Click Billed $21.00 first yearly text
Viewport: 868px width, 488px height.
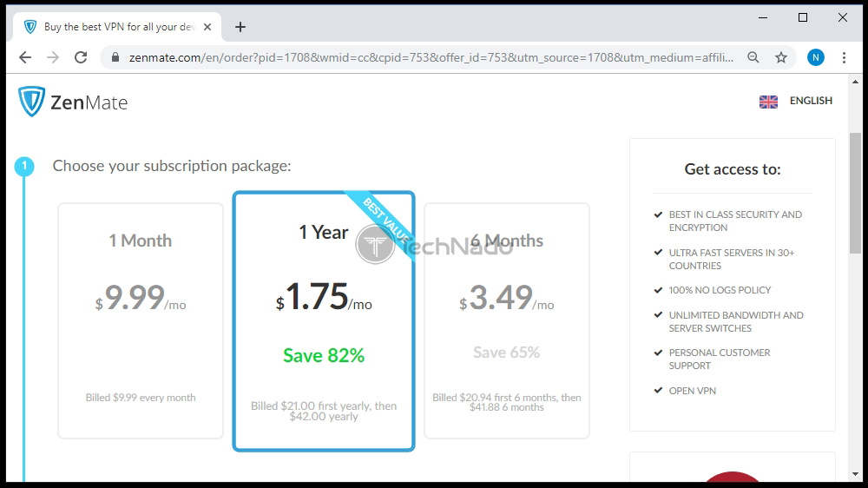coord(324,411)
